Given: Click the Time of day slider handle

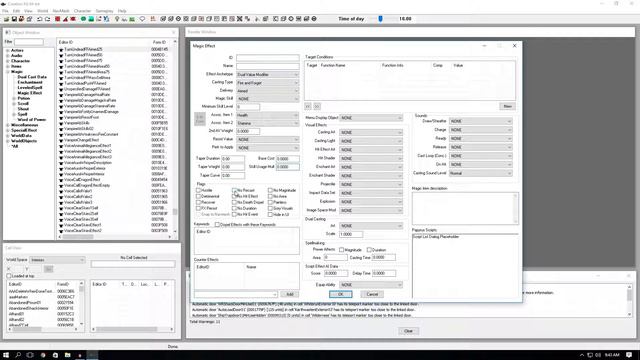Looking at the screenshot, I should [x=380, y=19].
